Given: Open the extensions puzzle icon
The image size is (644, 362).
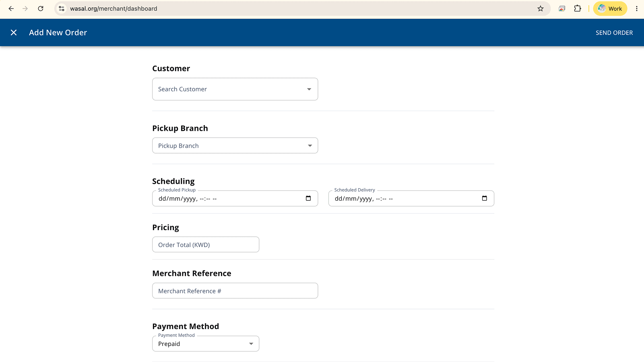Looking at the screenshot, I should (x=578, y=8).
